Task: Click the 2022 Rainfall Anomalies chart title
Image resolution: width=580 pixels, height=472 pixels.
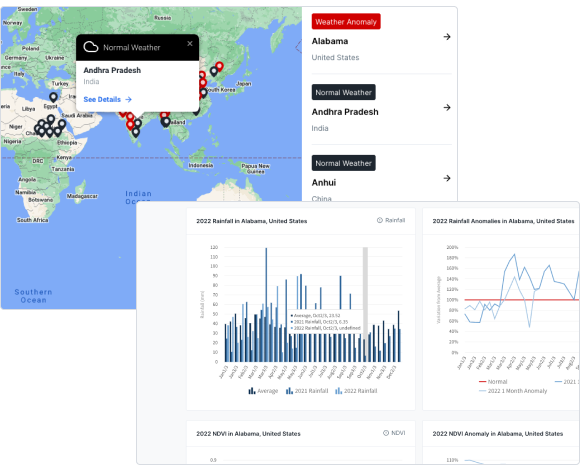Action: tap(503, 221)
